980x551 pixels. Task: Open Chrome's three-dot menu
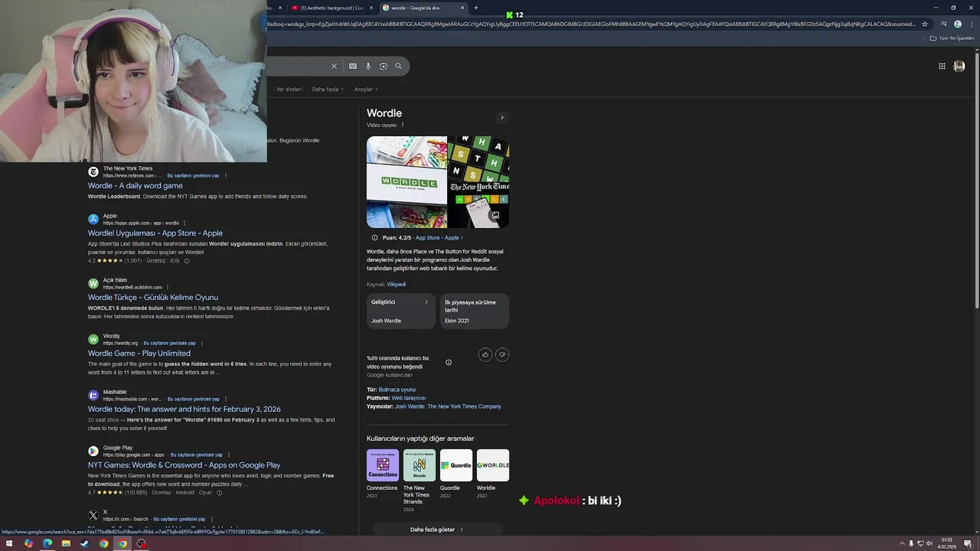(x=970, y=24)
